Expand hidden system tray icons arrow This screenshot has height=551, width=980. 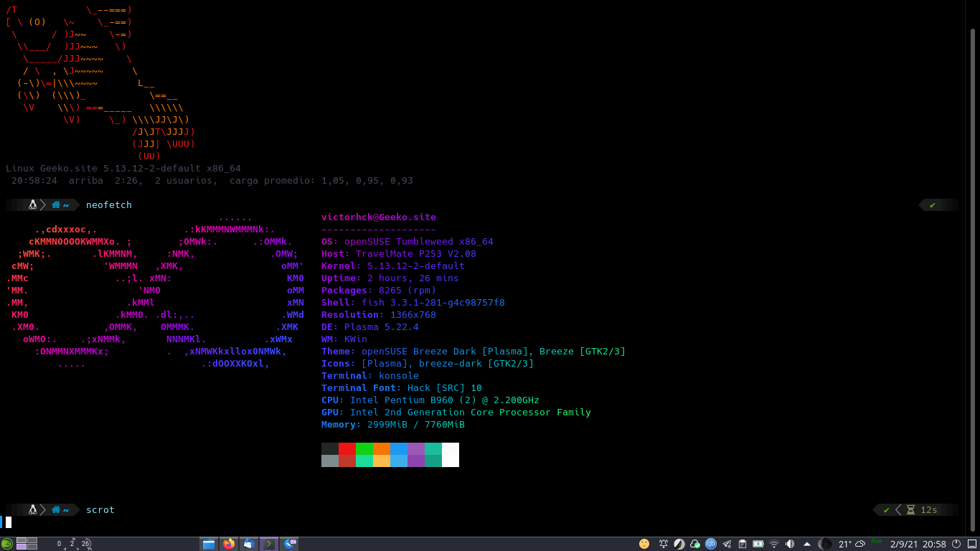[x=807, y=544]
